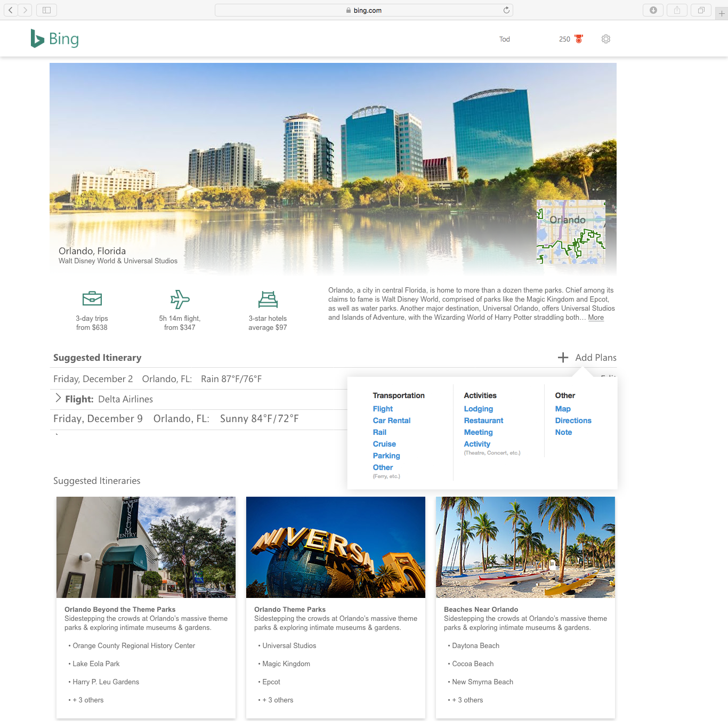Choose Rail in the Transportation list
Screen dimensions: 728x728
click(x=379, y=432)
